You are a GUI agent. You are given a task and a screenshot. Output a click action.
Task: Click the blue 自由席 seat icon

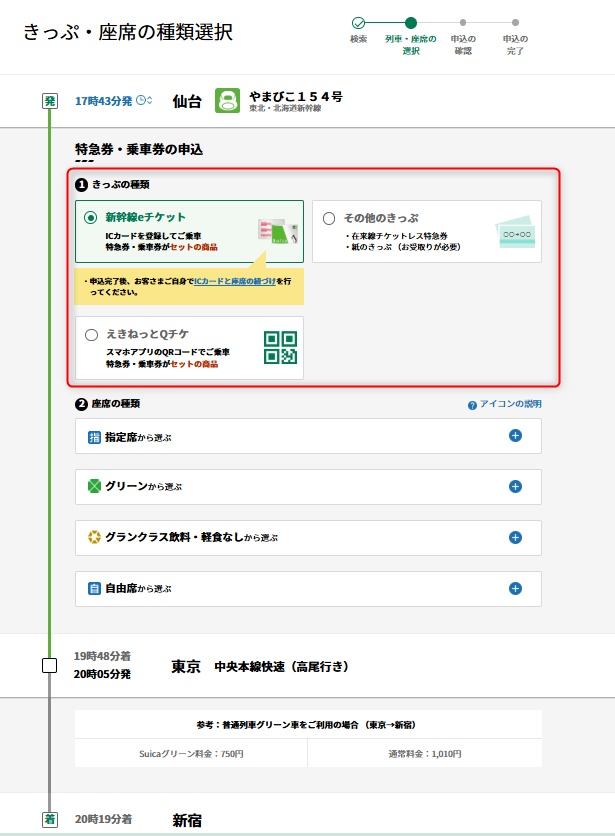(x=94, y=589)
